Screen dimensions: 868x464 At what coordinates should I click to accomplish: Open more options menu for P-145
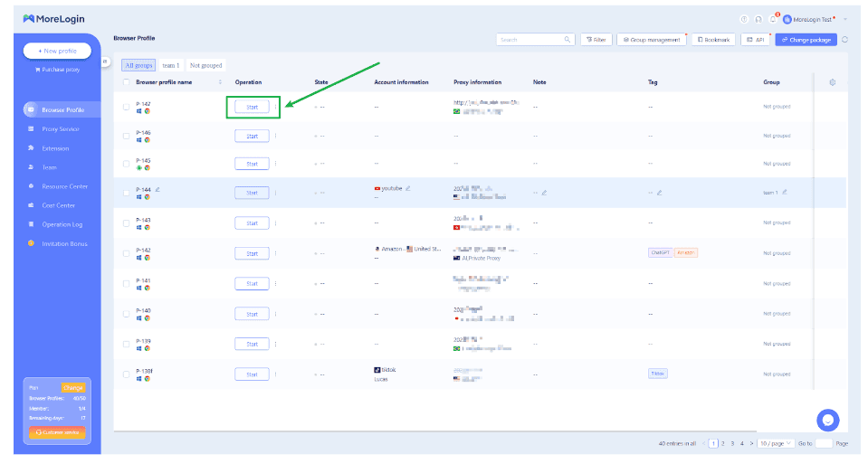click(x=276, y=164)
